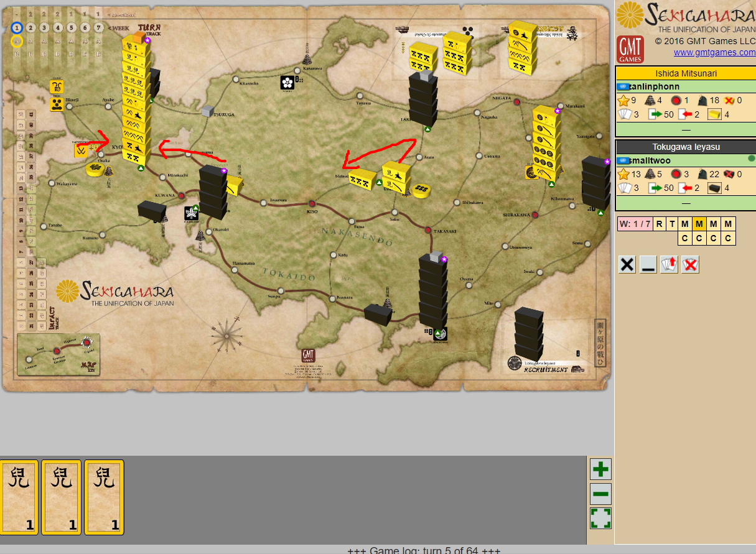Click week 7 circle on turn track

pos(98,27)
